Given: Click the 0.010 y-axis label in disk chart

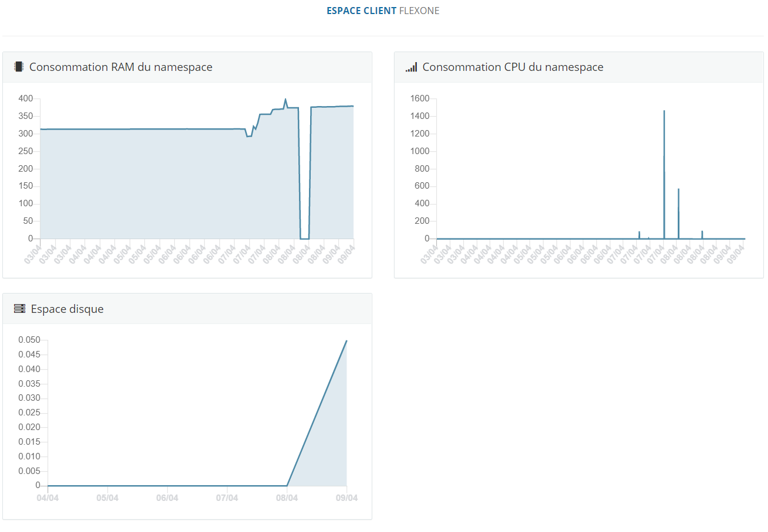Looking at the screenshot, I should coord(29,456).
